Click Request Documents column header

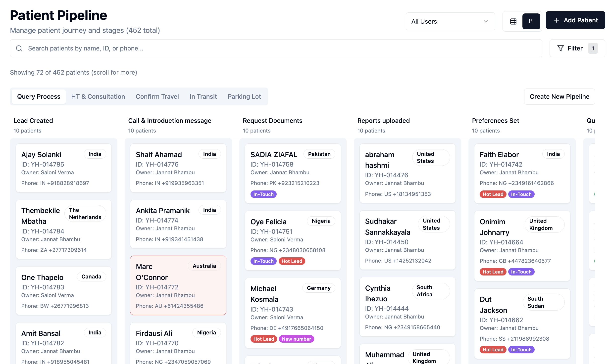[x=272, y=121]
